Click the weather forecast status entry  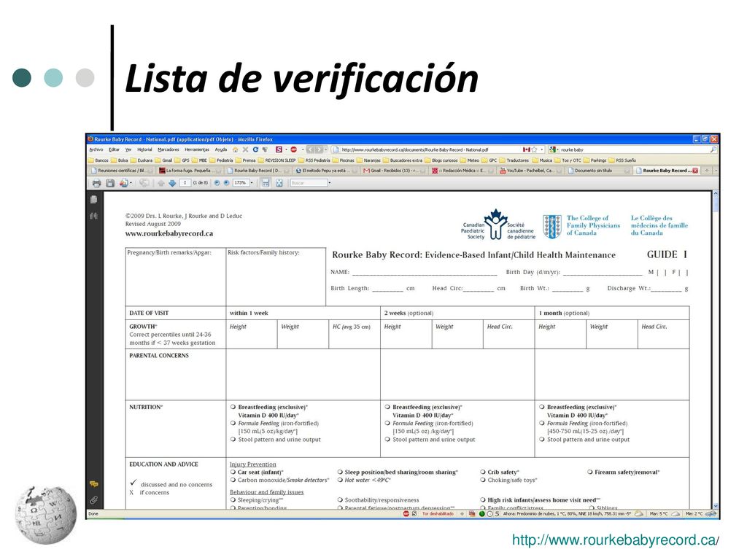(x=567, y=514)
